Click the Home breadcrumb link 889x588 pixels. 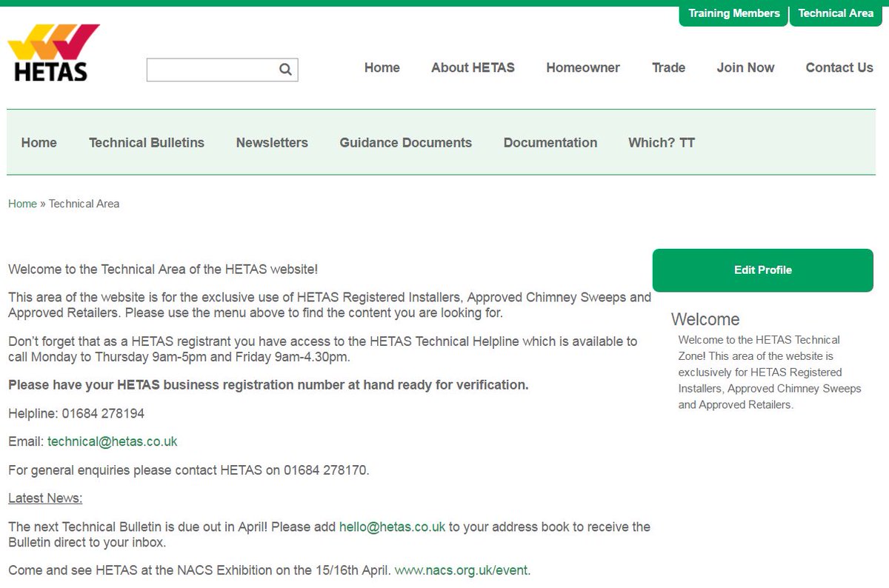[x=22, y=204]
